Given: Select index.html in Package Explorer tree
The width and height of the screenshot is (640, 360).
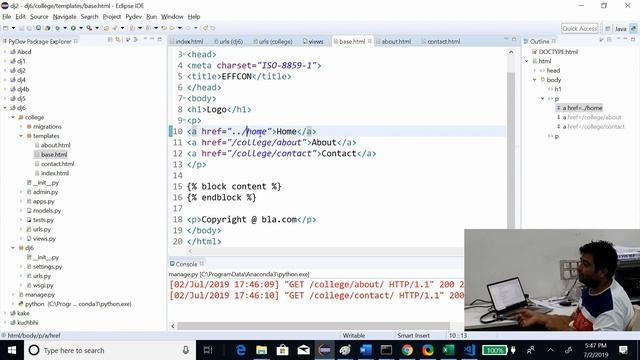Looking at the screenshot, I should click(55, 173).
